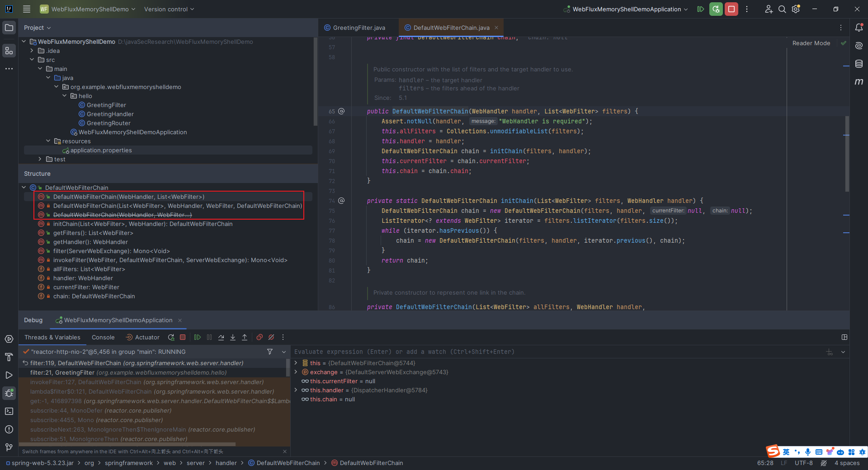Viewport: 868px width, 470px height.
Task: Click the editor vertical scrollbar
Action: coord(847,154)
